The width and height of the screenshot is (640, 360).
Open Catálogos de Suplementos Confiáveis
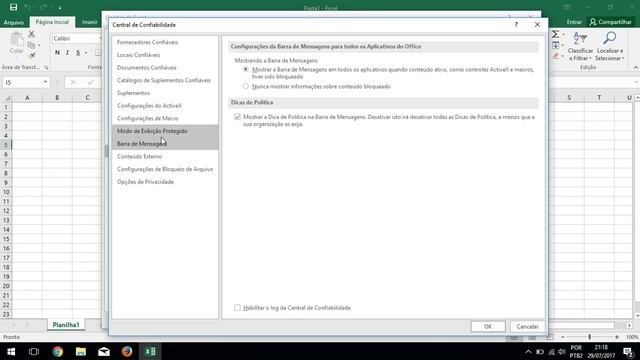point(165,80)
